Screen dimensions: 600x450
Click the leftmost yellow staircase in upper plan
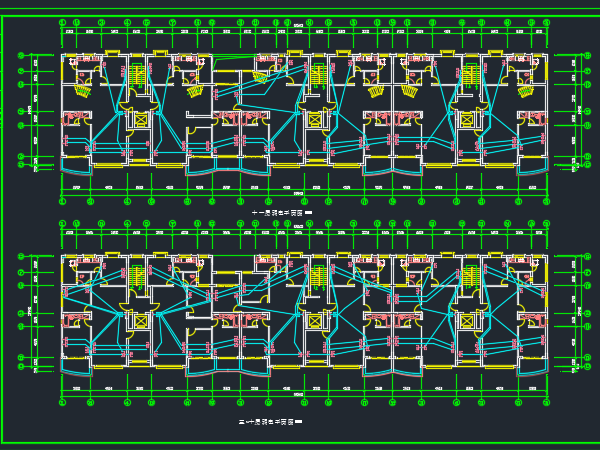coord(136,75)
